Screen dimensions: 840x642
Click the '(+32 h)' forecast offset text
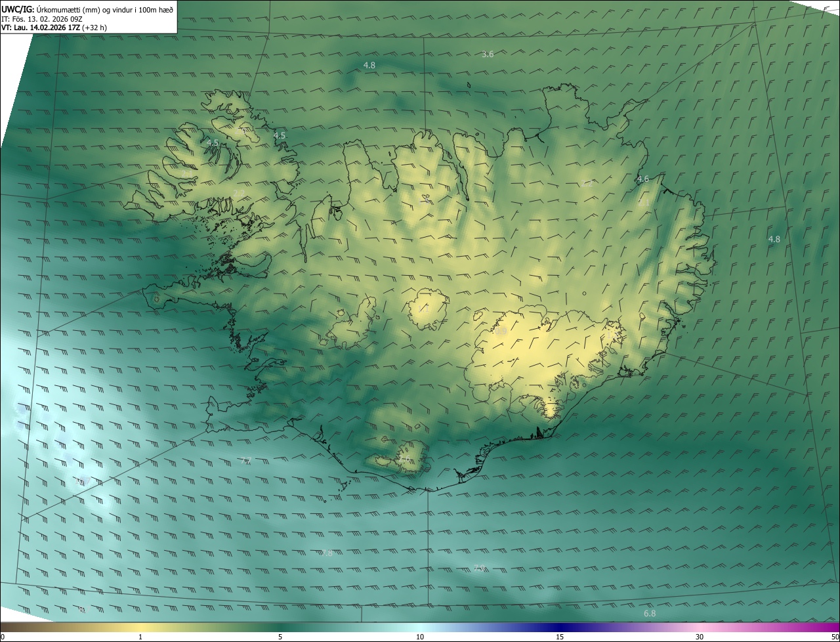(x=94, y=28)
